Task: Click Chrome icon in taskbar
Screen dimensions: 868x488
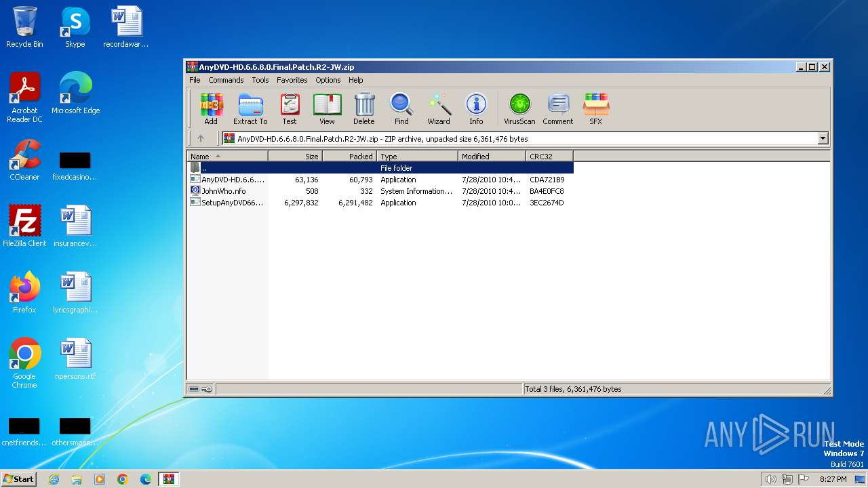Action: pos(123,479)
